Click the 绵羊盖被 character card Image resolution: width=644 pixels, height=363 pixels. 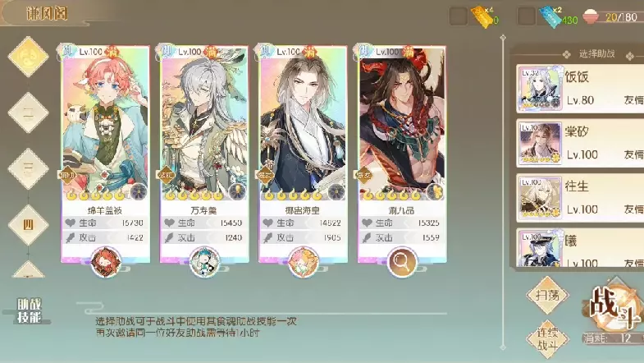point(105,154)
